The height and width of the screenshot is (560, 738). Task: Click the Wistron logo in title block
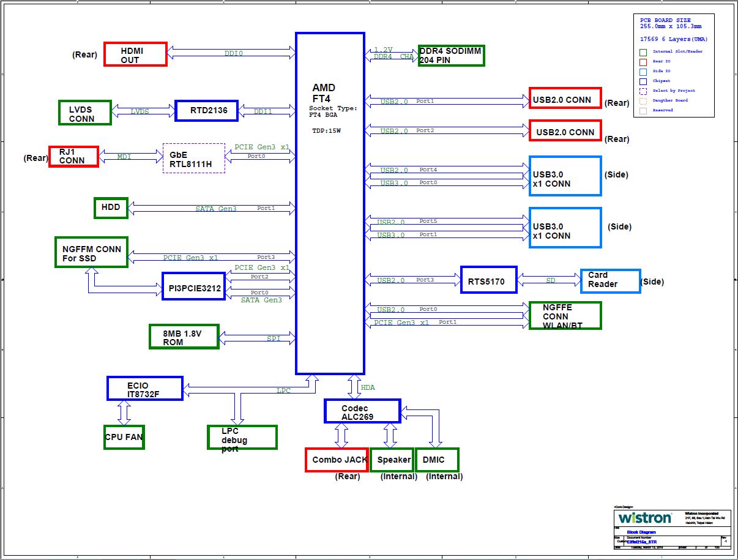tap(645, 518)
